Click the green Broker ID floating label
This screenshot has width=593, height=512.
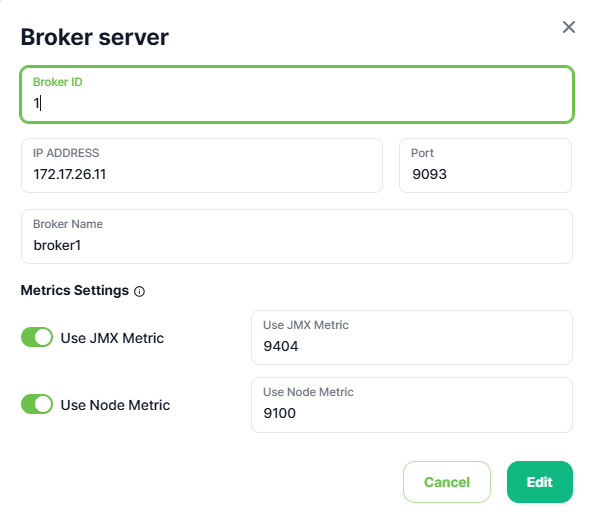pos(57,82)
